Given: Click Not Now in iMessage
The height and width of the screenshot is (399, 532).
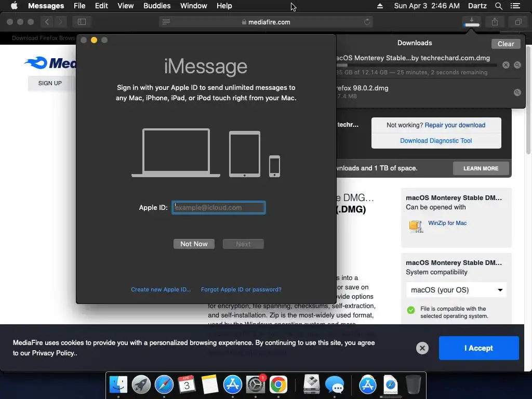Looking at the screenshot, I should point(194,244).
